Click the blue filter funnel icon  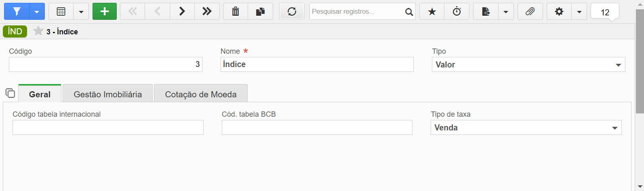[17, 12]
